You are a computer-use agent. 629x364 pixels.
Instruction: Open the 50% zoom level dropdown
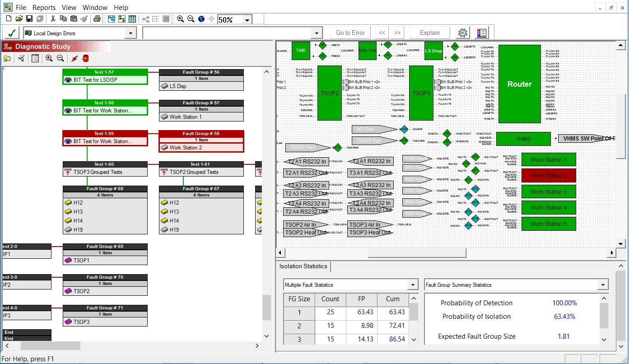pos(247,20)
